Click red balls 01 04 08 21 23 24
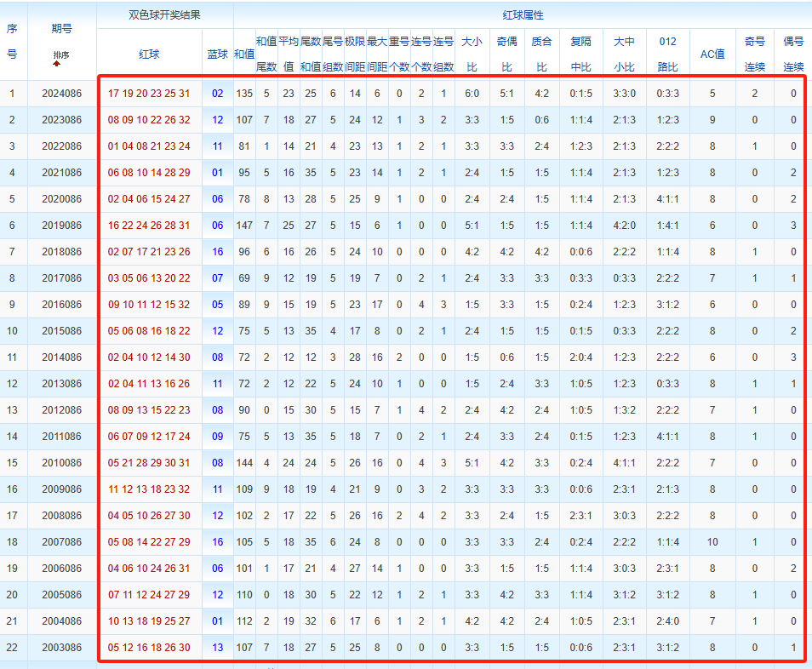The height and width of the screenshot is (669, 812). (x=149, y=146)
